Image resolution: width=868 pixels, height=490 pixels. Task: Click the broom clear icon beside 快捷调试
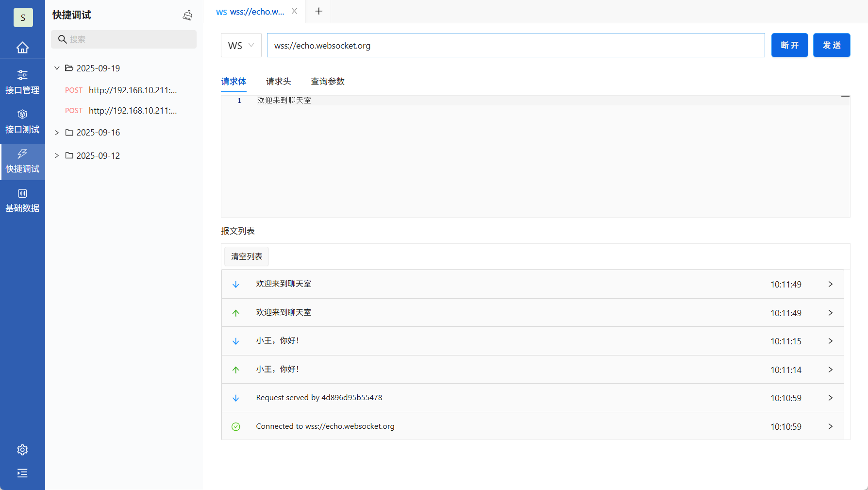(x=187, y=15)
